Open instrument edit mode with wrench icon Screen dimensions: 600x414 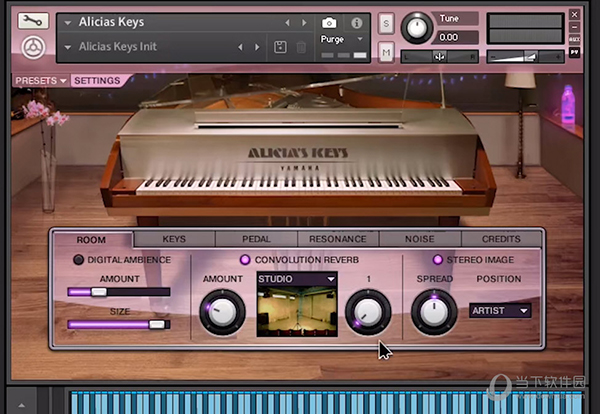click(x=33, y=21)
